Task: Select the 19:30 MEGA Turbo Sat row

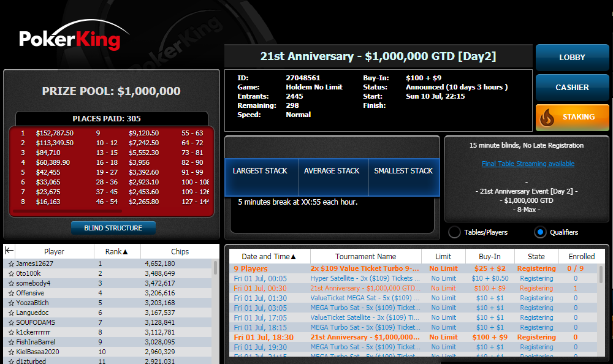Action: pos(414,347)
